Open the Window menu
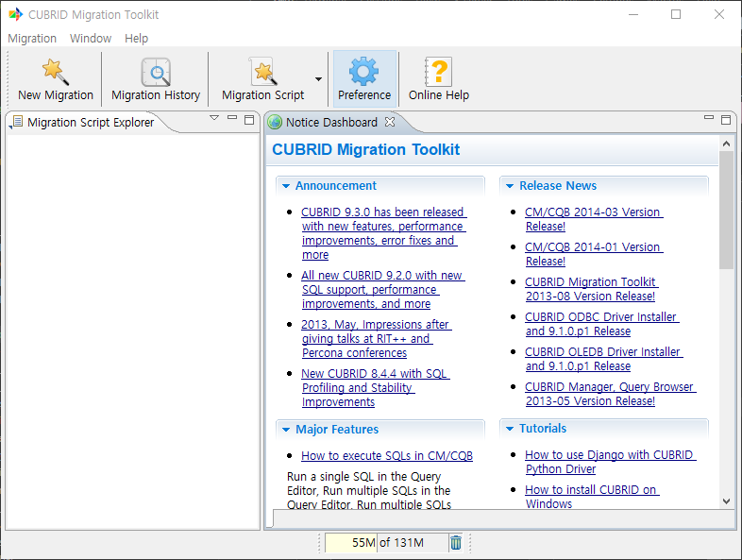The height and width of the screenshot is (560, 742). point(91,39)
